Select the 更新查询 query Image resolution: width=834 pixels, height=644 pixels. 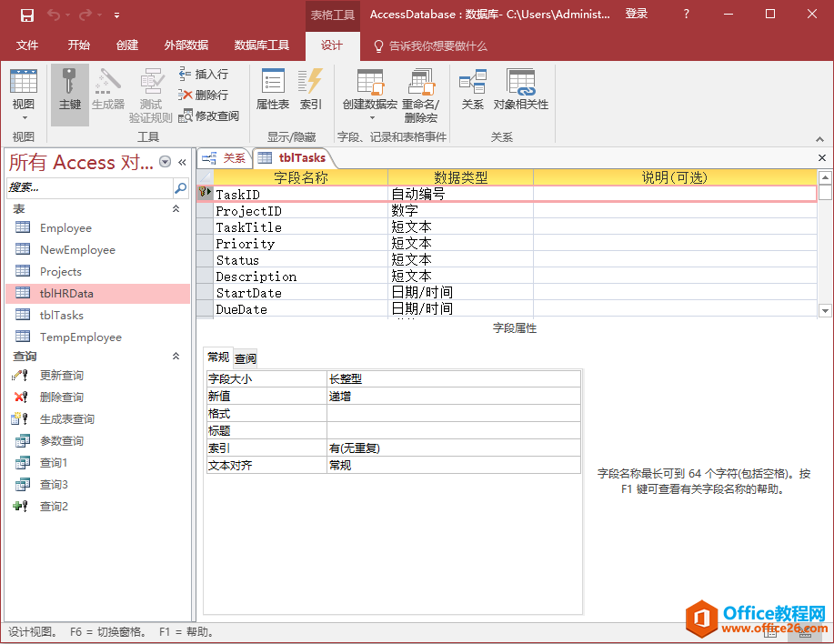98,376
